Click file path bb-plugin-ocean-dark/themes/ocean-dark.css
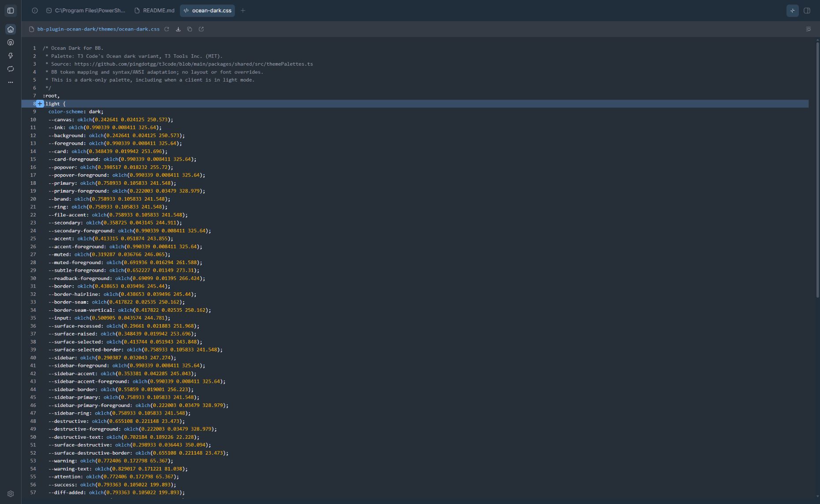820x504 pixels. tap(98, 29)
